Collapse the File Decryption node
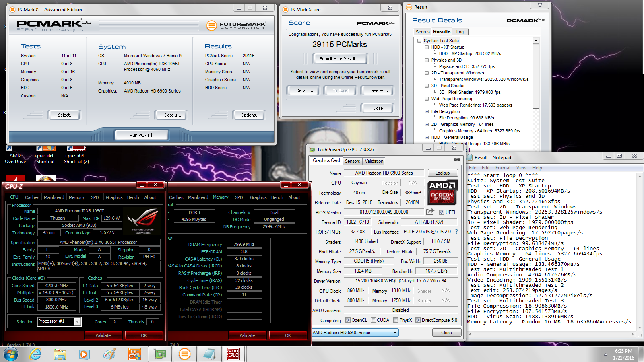 (427, 111)
